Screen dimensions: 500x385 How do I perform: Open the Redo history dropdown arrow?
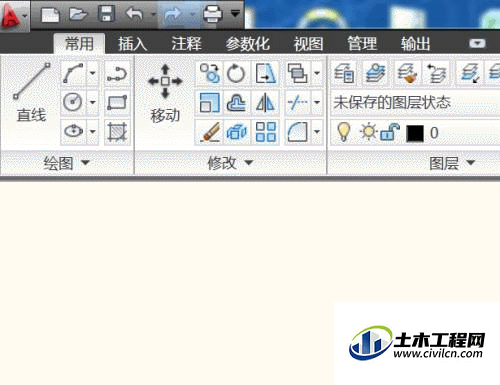(192, 15)
